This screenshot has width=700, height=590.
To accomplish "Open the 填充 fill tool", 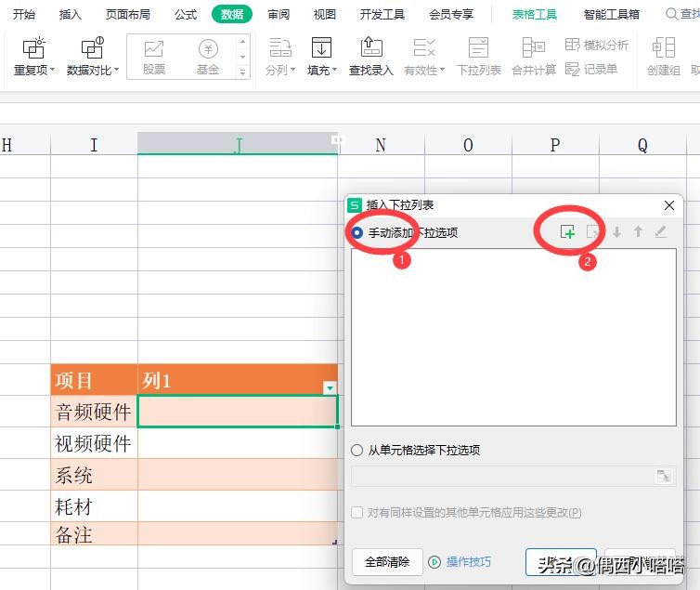I will (321, 57).
